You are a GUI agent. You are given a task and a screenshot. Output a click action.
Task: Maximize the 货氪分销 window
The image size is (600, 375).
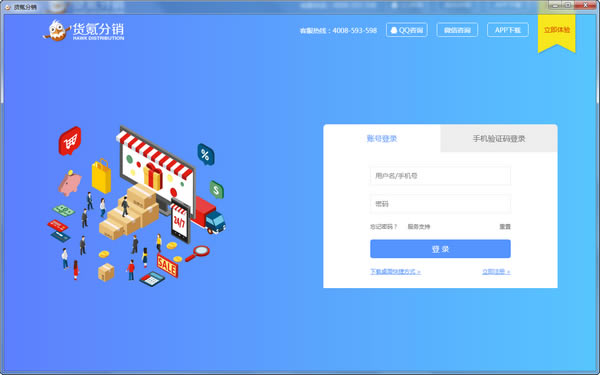(568, 5)
